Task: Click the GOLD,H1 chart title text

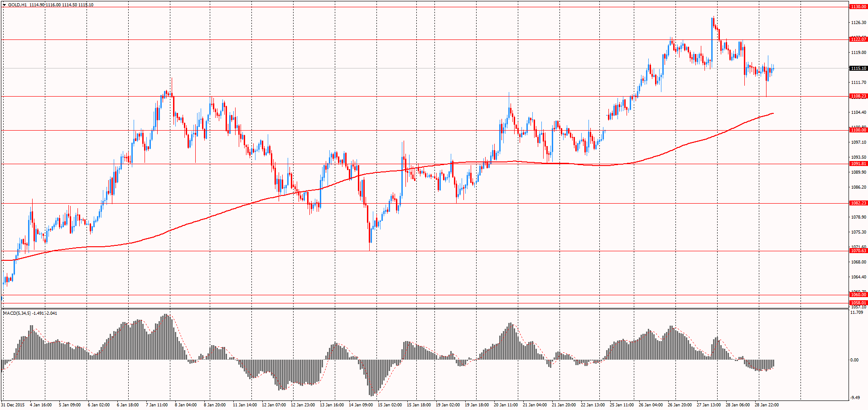Action: [x=17, y=5]
